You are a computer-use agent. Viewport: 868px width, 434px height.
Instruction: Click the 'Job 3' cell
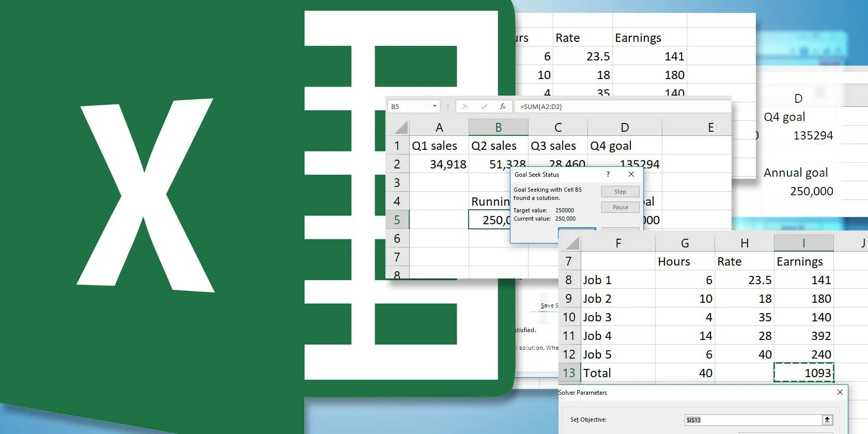click(618, 317)
